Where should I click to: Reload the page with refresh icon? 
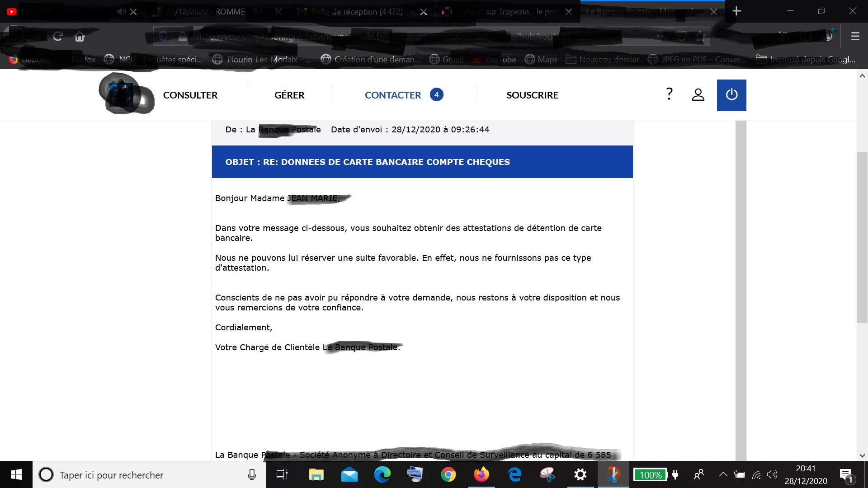click(x=57, y=37)
